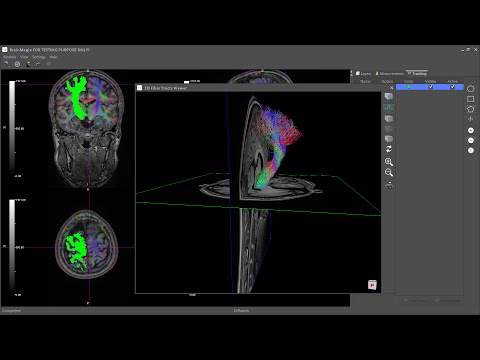480x360 pixels.
Task: Click the orientation cube in viewer corner
Action: click(x=372, y=285)
